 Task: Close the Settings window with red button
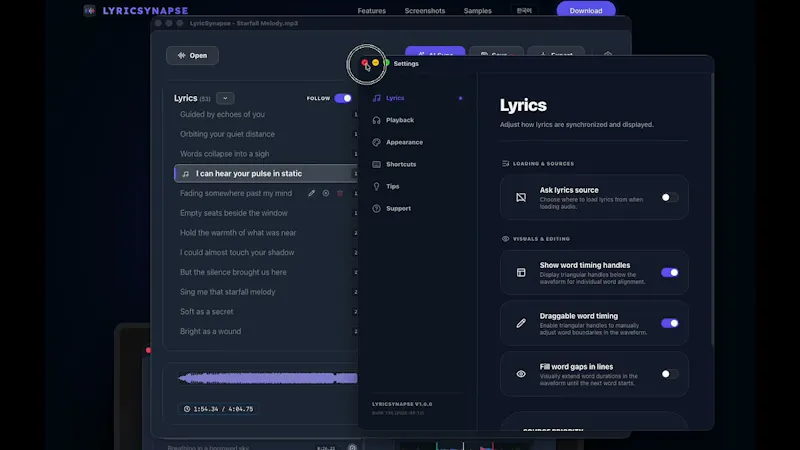click(364, 63)
